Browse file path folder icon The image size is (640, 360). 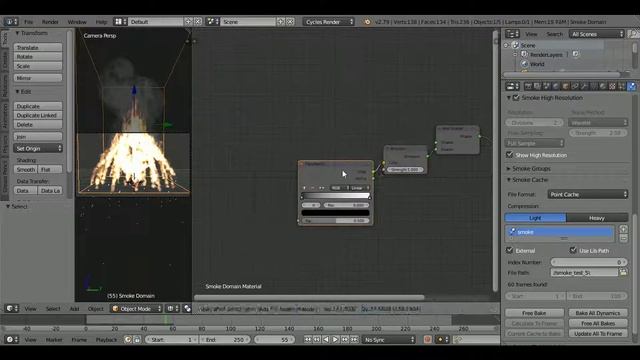(x=623, y=272)
